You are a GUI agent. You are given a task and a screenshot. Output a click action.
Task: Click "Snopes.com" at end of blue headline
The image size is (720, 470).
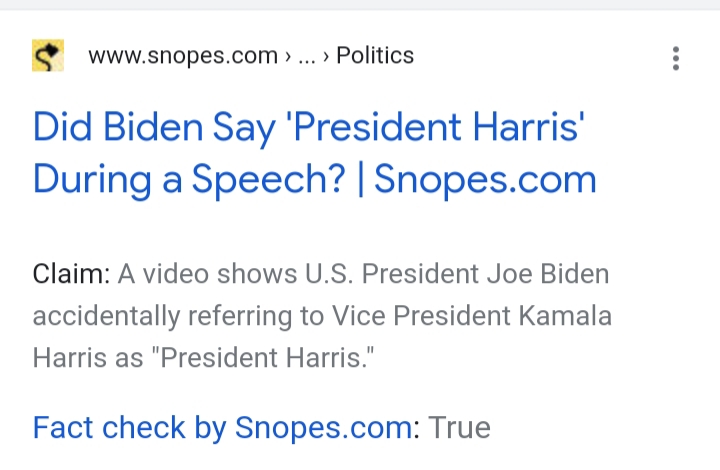pyautogui.click(x=485, y=179)
